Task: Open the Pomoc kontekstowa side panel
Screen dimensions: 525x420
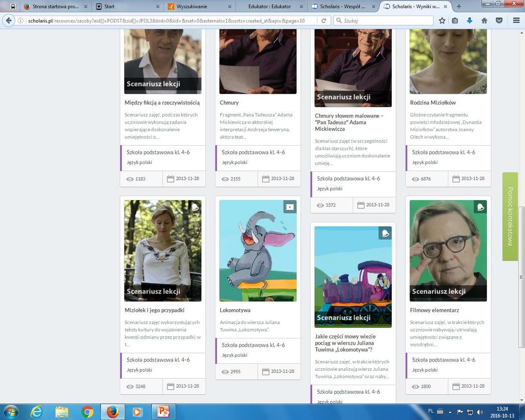Action: [x=510, y=217]
